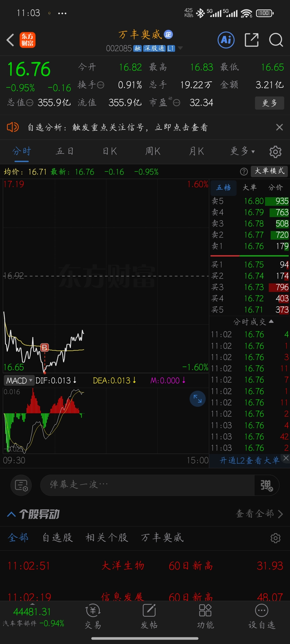290x644 pixels.
Task: Switch to 分时 chart tab
Action: (x=21, y=151)
